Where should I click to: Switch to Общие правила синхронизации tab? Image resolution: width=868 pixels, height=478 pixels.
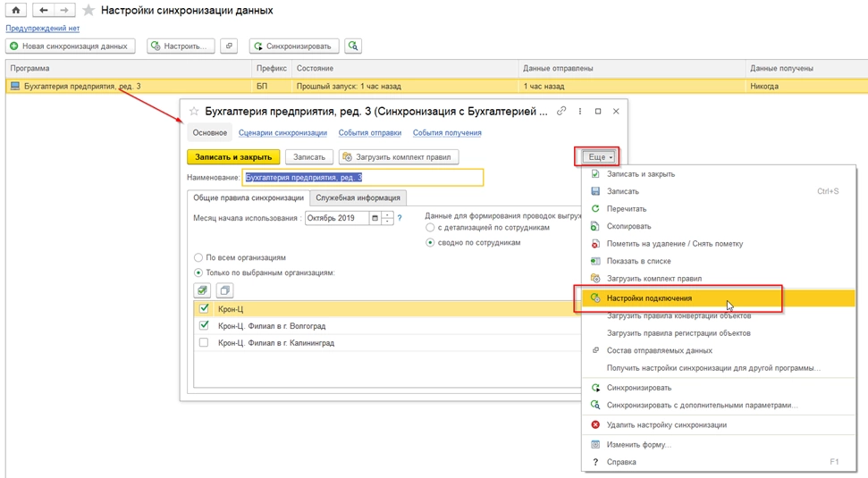248,197
